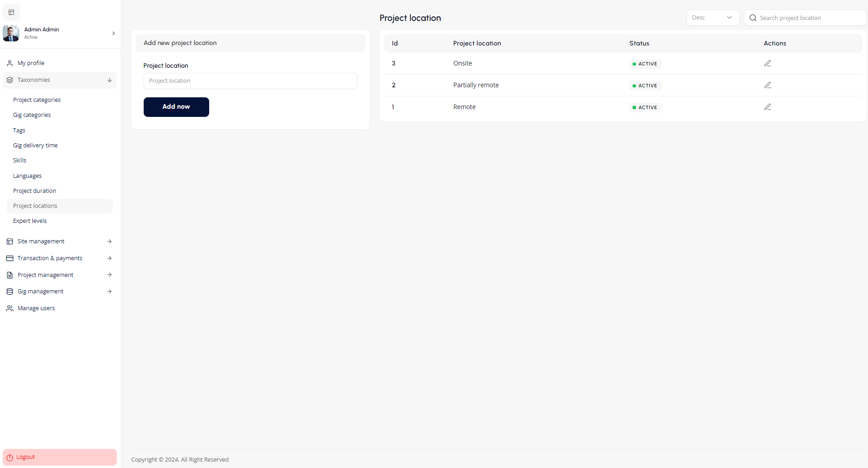Focus the Search project location box
Viewport: 868px width, 468px height.
[x=809, y=18]
